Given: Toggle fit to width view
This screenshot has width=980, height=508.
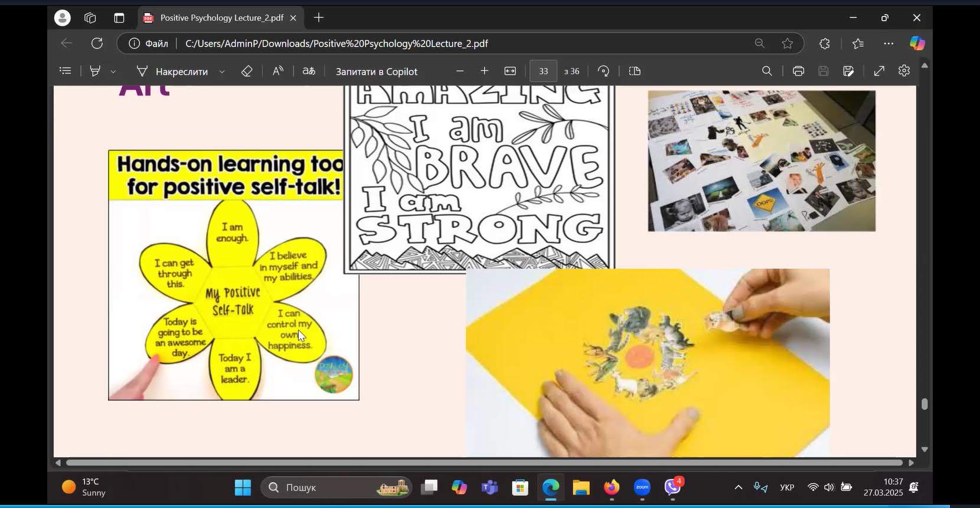Looking at the screenshot, I should (510, 71).
